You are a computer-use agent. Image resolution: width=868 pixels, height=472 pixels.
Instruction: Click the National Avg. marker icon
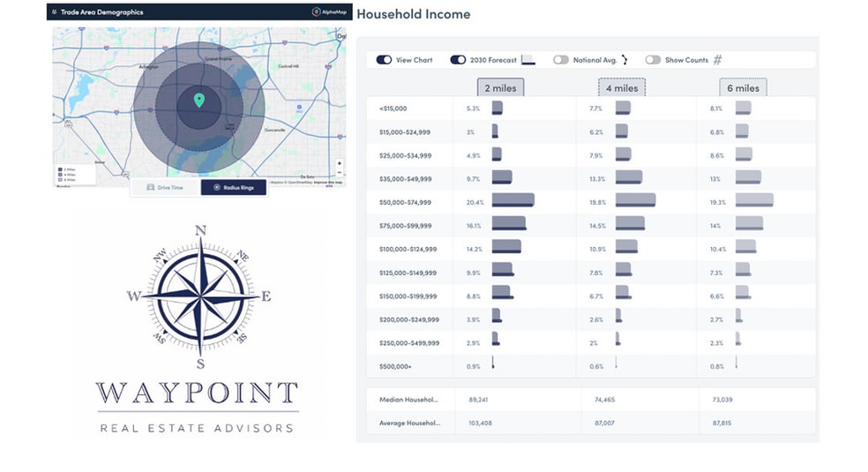pyautogui.click(x=625, y=60)
